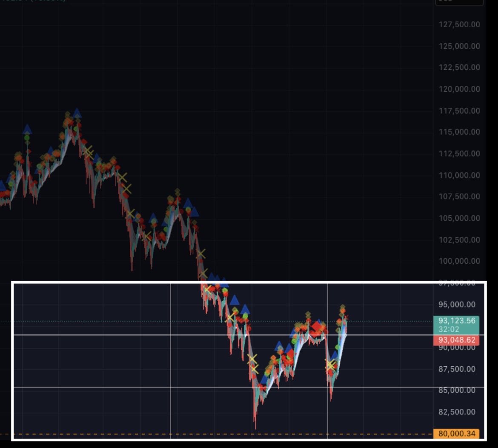498x448 pixels.
Task: Select the orange dashed 80,000.34 horizontal line
Action: [x=216, y=434]
